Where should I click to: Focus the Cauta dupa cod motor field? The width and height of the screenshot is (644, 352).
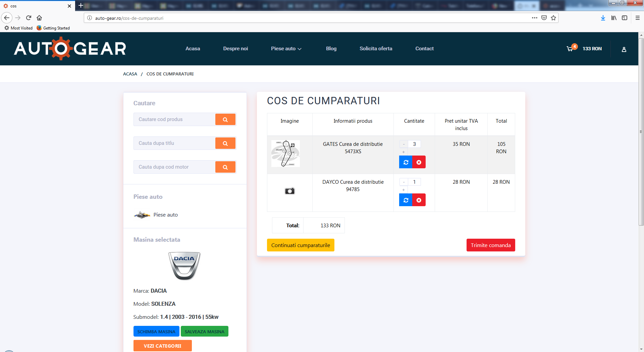[174, 167]
